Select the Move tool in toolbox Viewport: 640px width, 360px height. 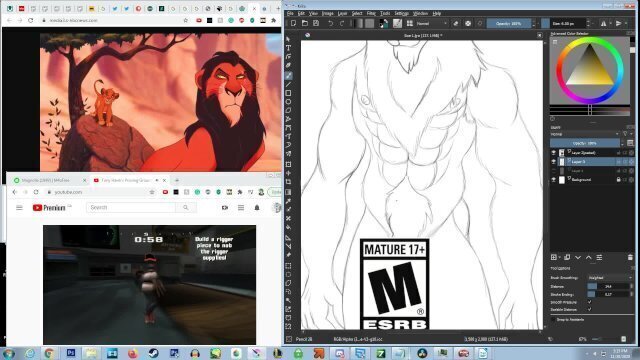pyautogui.click(x=288, y=173)
